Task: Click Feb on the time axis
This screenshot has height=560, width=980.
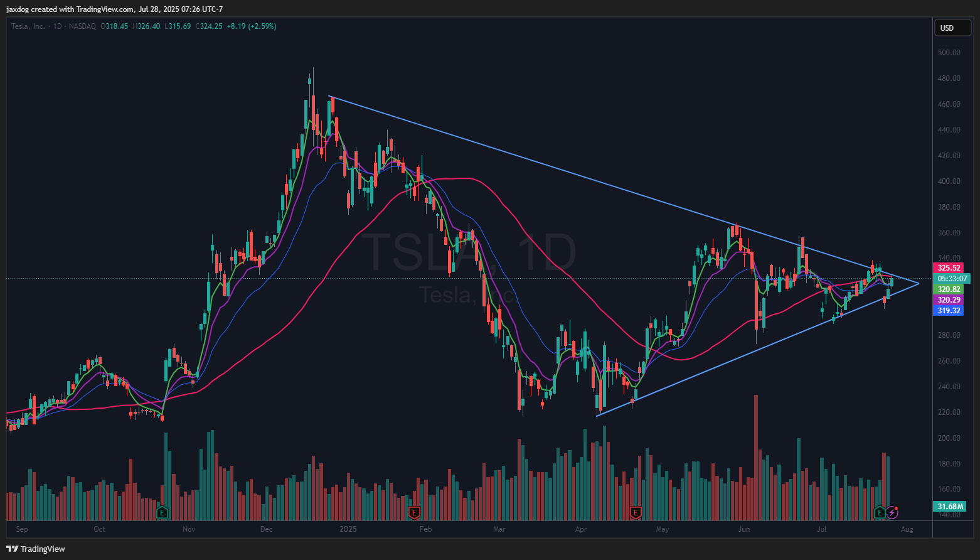Action: point(426,529)
